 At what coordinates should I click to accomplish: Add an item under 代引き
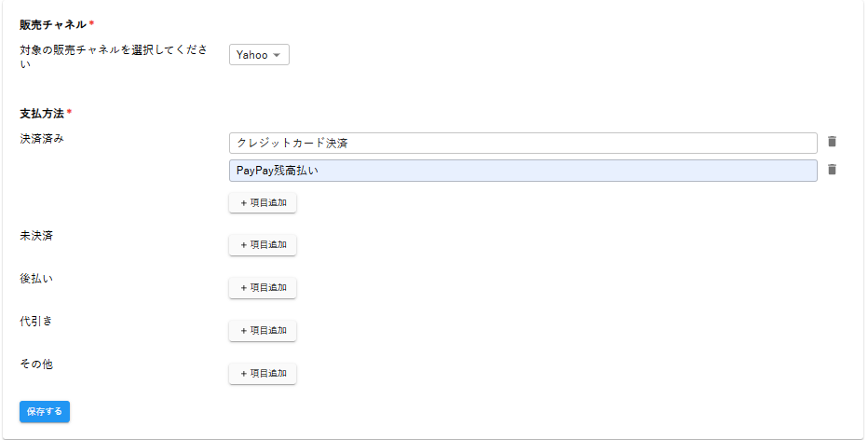click(263, 331)
